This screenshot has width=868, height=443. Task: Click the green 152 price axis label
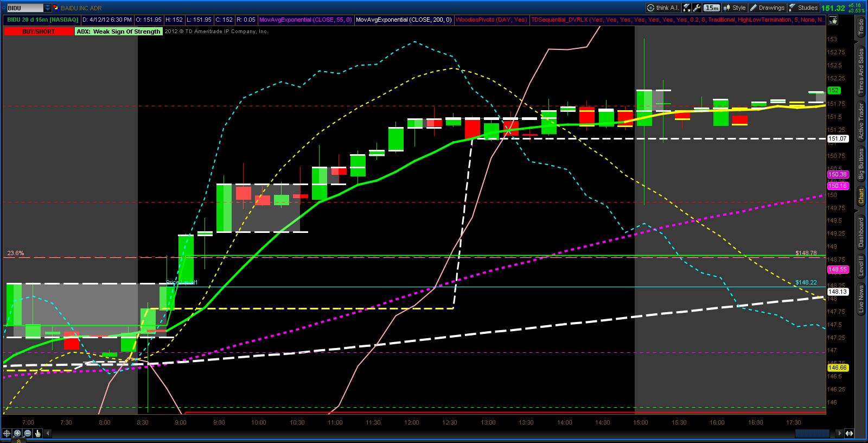coord(834,91)
